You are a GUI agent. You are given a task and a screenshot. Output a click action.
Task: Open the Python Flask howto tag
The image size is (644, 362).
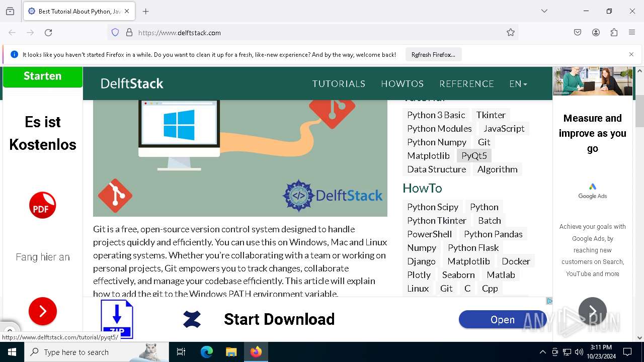click(x=473, y=248)
